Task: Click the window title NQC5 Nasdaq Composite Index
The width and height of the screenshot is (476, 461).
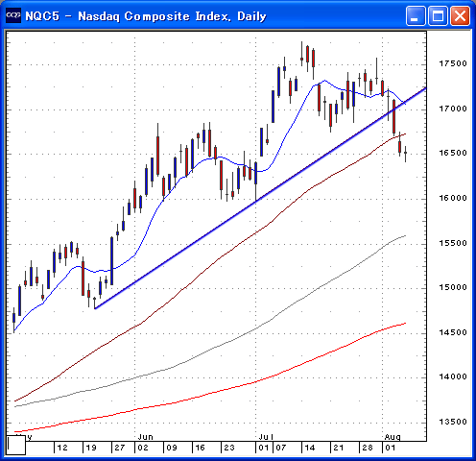Action: (x=146, y=16)
